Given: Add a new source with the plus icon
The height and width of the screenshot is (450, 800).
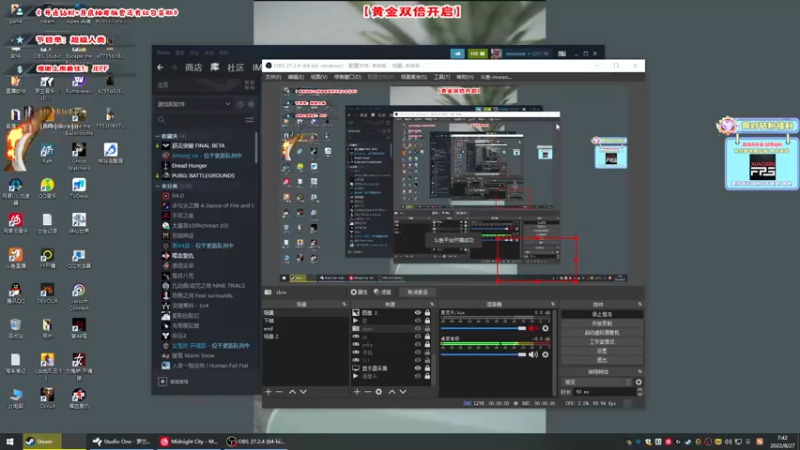Looking at the screenshot, I should [x=357, y=392].
